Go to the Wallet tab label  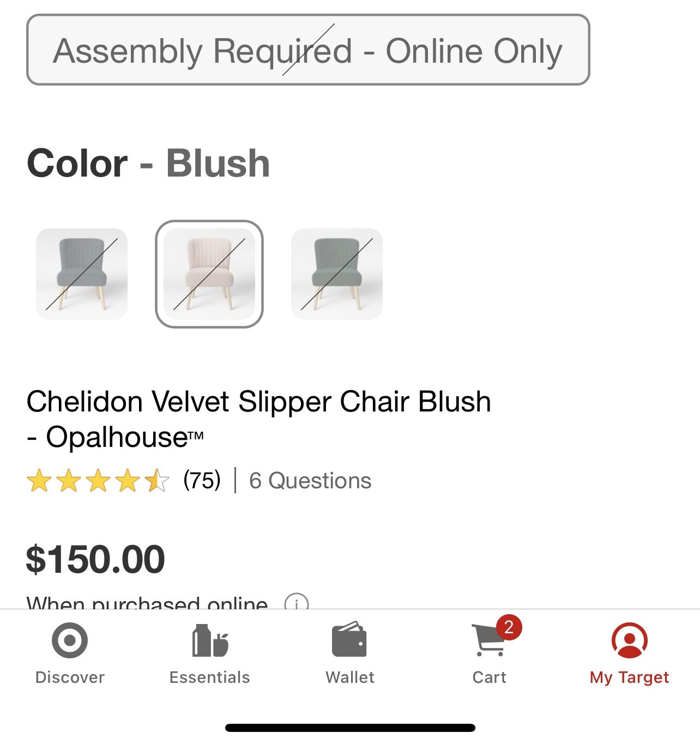[350, 677]
